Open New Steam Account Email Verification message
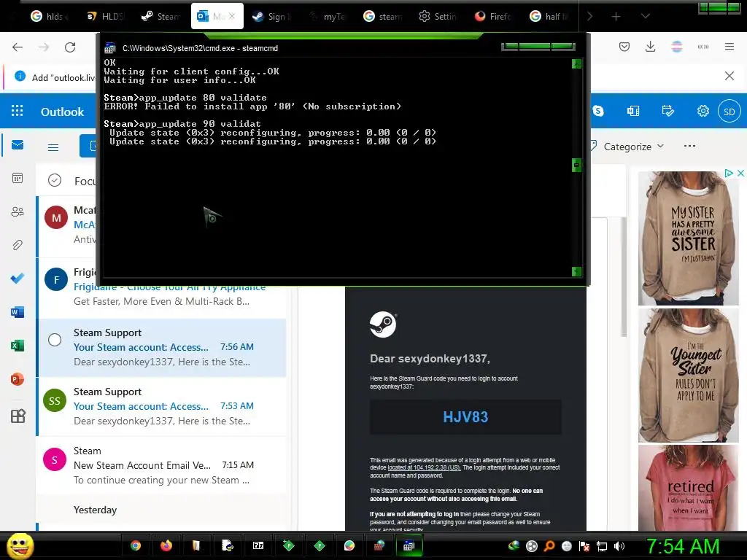The height and width of the screenshot is (560, 747). pos(162,465)
